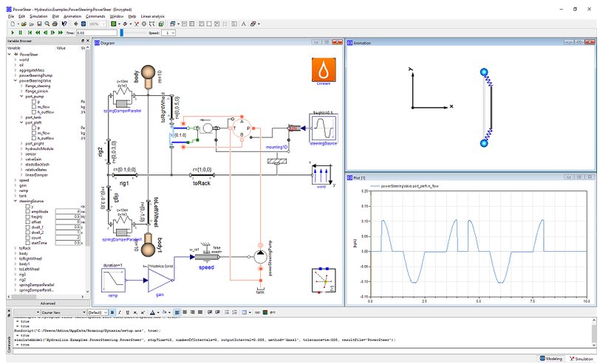The height and width of the screenshot is (364, 600).
Task: Click the text annotation 'A' tool
Action: pos(245,24)
